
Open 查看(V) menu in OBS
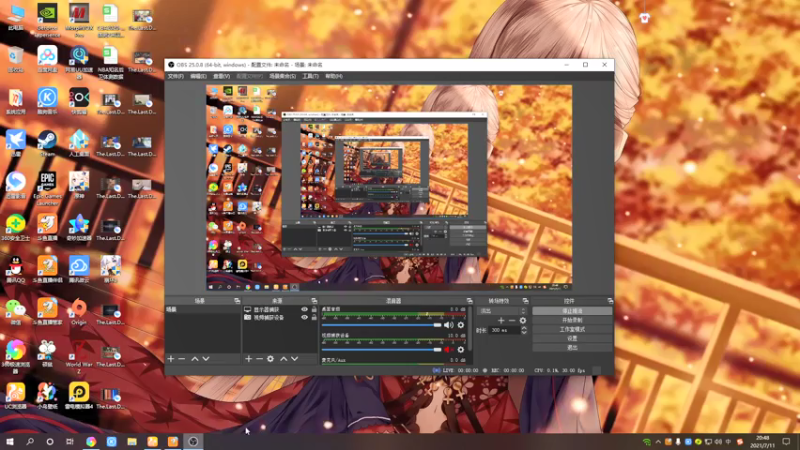coord(221,76)
